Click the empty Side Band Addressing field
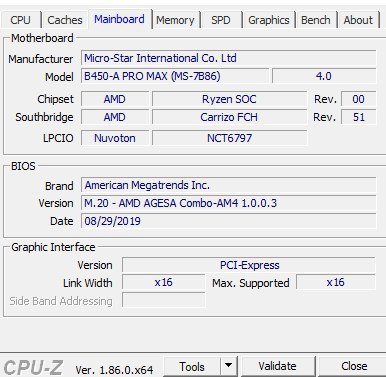Viewport: 386px width, 377px height. click(163, 300)
